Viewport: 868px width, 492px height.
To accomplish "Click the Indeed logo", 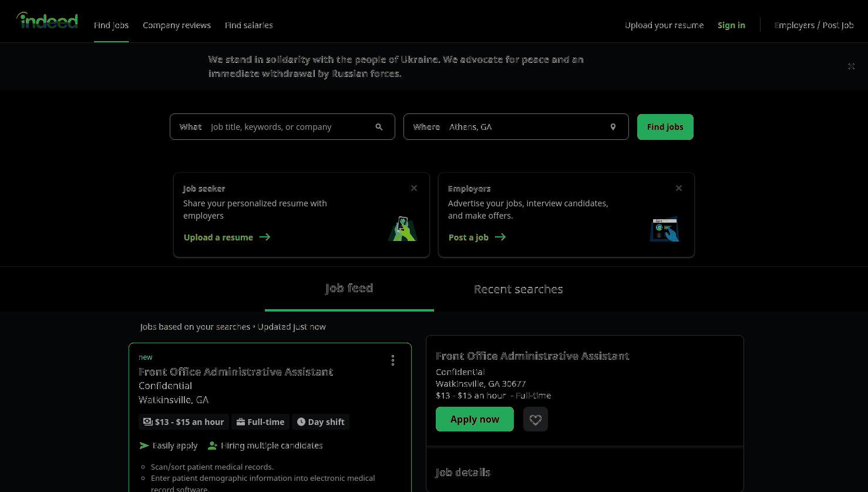I will pyautogui.click(x=47, y=21).
